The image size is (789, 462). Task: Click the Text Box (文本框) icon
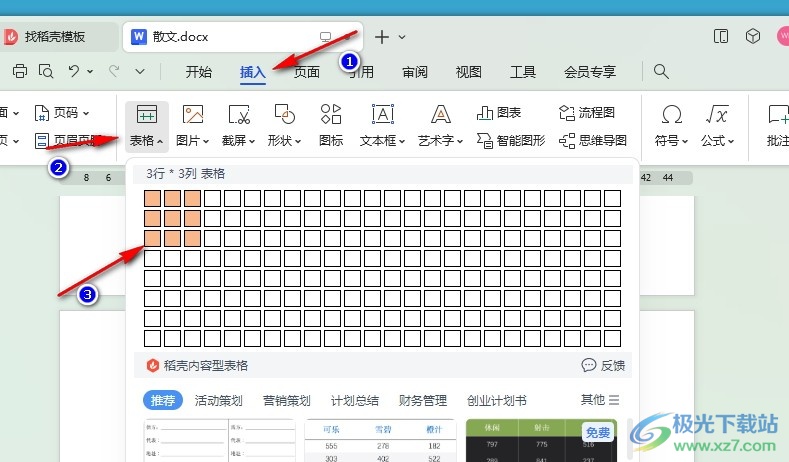coord(382,115)
